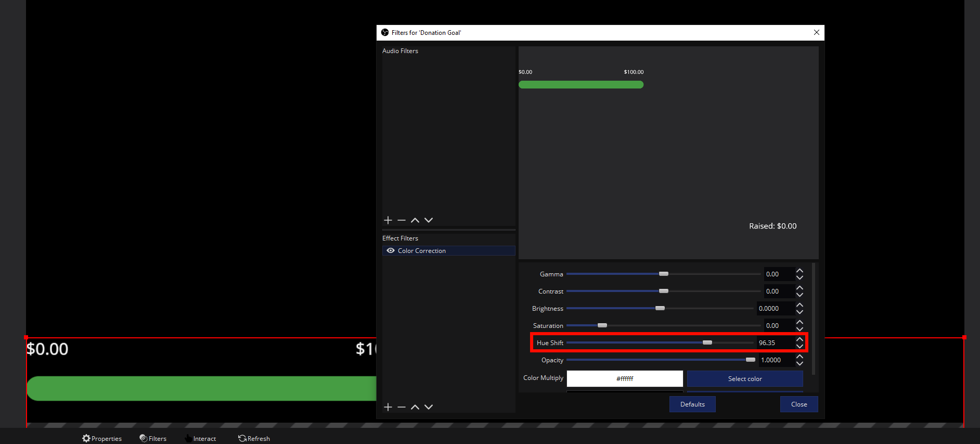Image resolution: width=980 pixels, height=444 pixels.
Task: Click the green bar in filter preview
Action: [x=581, y=84]
